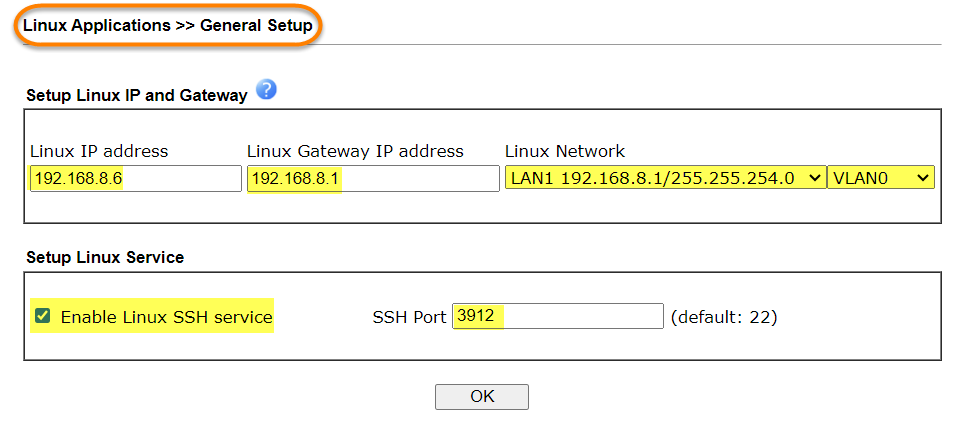Focus the Linux IP address field
Screen dimensions: 960x425
point(135,178)
